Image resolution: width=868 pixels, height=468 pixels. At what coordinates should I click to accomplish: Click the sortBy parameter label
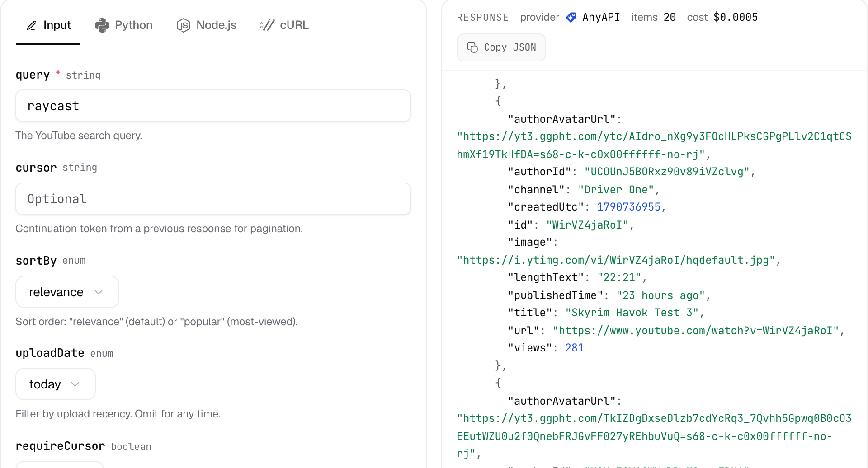36,261
